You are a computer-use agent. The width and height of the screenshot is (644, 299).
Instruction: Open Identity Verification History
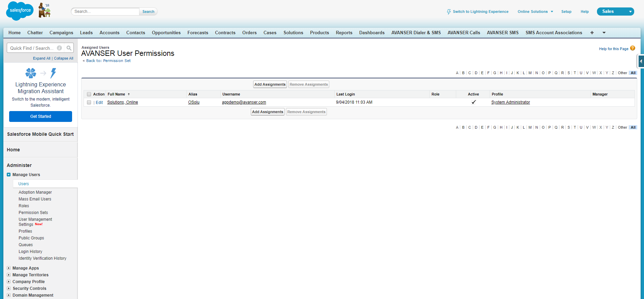click(x=42, y=258)
